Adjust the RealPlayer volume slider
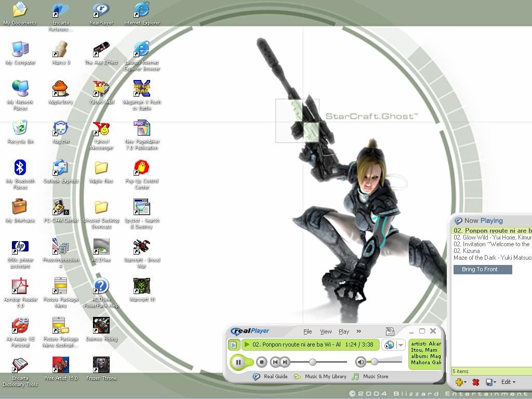This screenshot has width=532, height=399. 374,362
